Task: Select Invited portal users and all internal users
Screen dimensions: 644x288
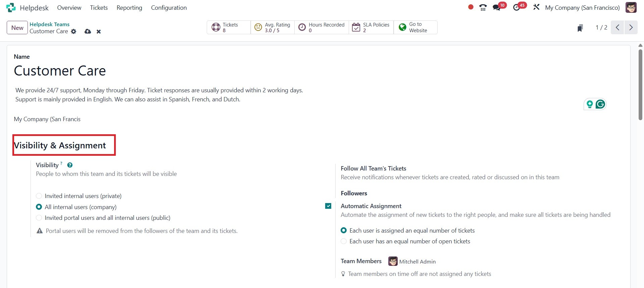Action: coord(39,218)
